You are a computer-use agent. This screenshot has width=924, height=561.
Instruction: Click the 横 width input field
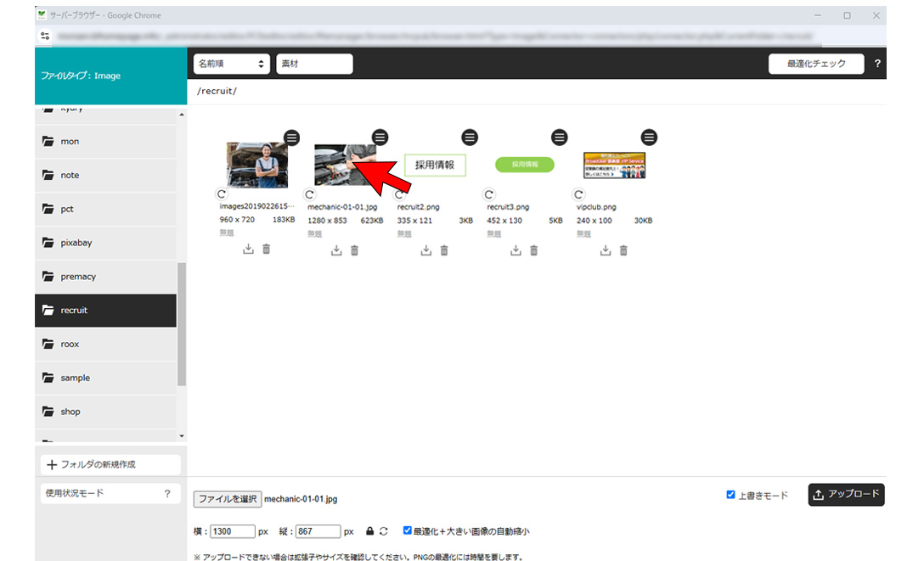coord(233,531)
